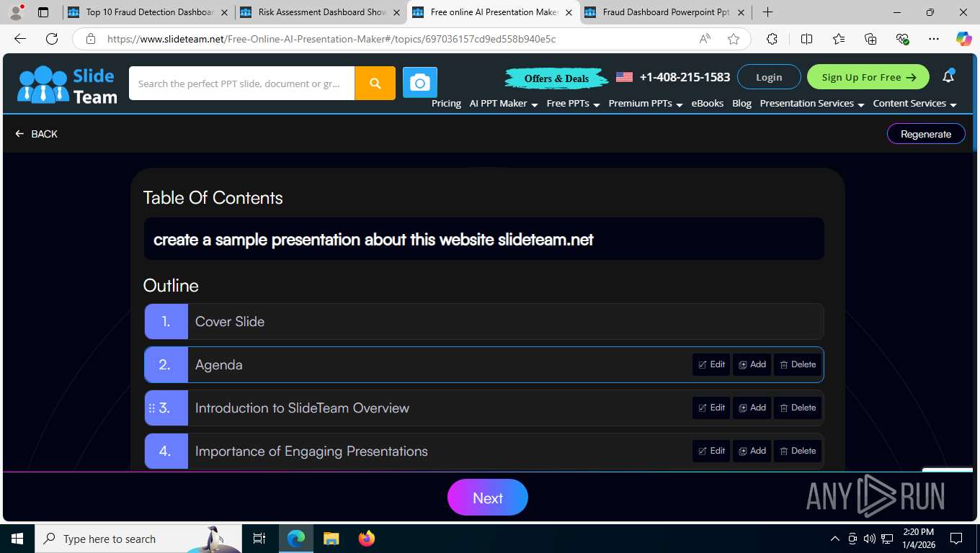Viewport: 980px width, 553px height.
Task: Launch Firefox from the taskbar
Action: coord(367,539)
